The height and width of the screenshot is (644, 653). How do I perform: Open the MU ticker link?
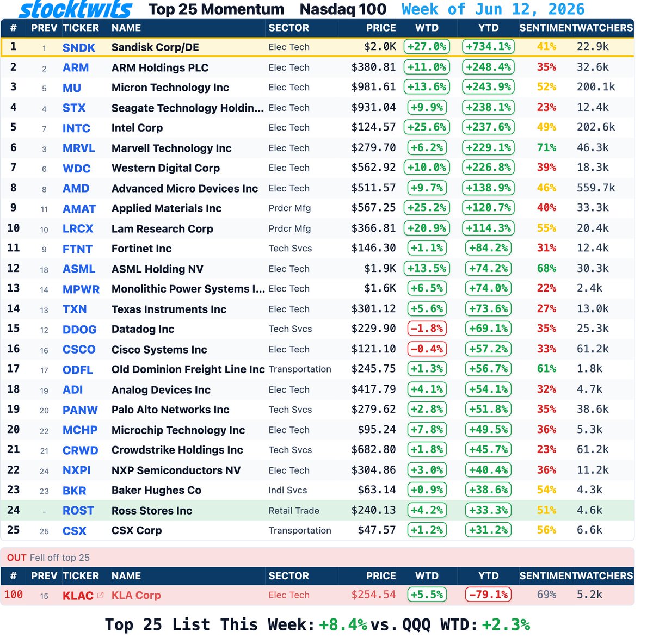point(72,88)
